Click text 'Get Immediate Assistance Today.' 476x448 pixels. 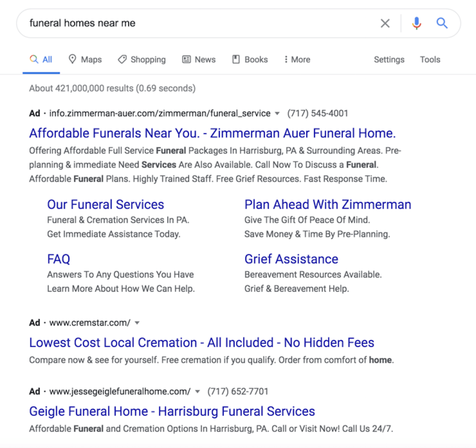coord(114,234)
